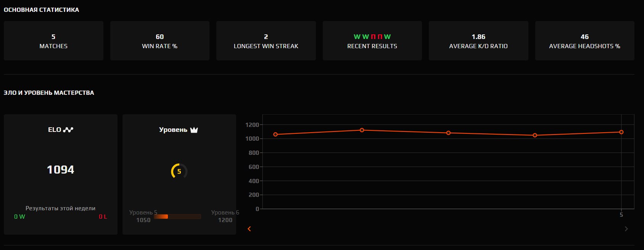The width and height of the screenshot is (644, 250).
Task: Click the red 0 L weekly losses label
Action: click(103, 217)
